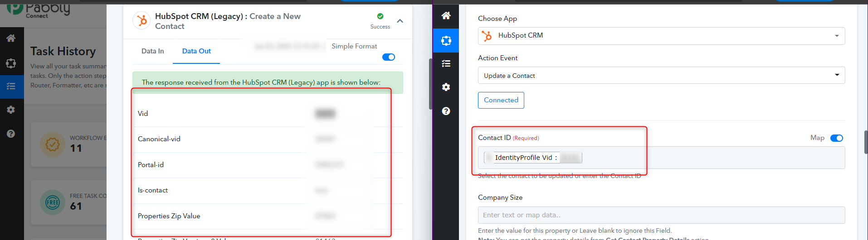Open Choose App HubSpot CRM dropdown

pyautogui.click(x=661, y=36)
